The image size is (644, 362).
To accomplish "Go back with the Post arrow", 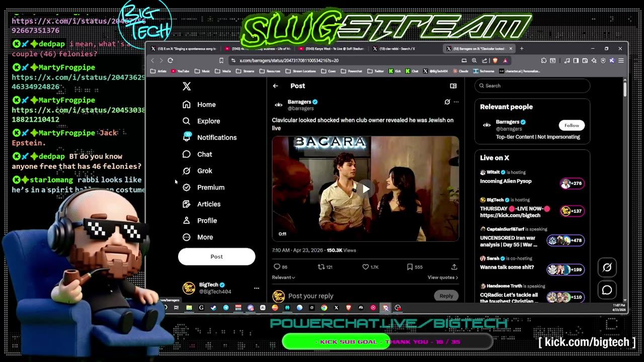I will coord(275,86).
